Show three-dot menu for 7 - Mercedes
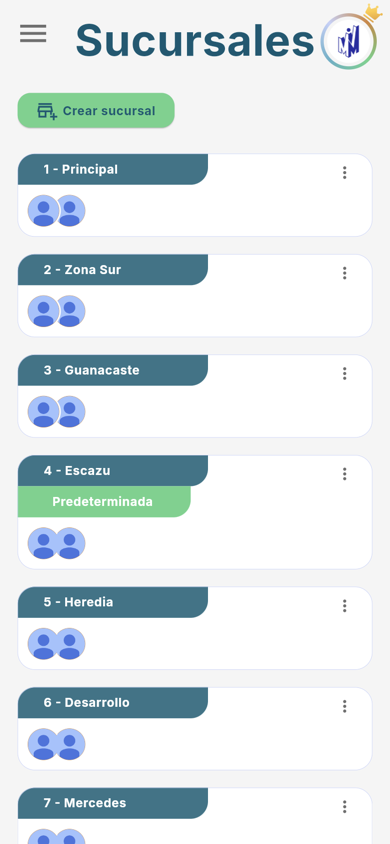Image resolution: width=390 pixels, height=844 pixels. pyautogui.click(x=344, y=806)
